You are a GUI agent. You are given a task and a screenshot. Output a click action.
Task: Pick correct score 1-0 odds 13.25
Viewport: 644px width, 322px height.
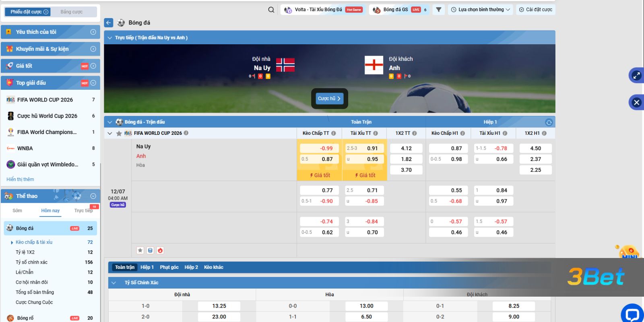click(x=219, y=306)
